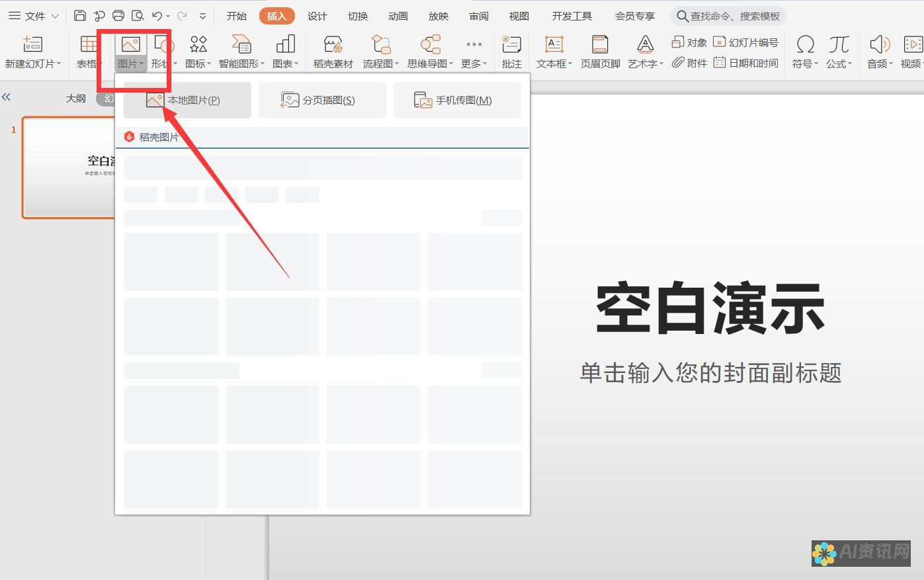Expand the 文本框 dropdown arrow
This screenshot has width=924, height=580.
point(570,64)
